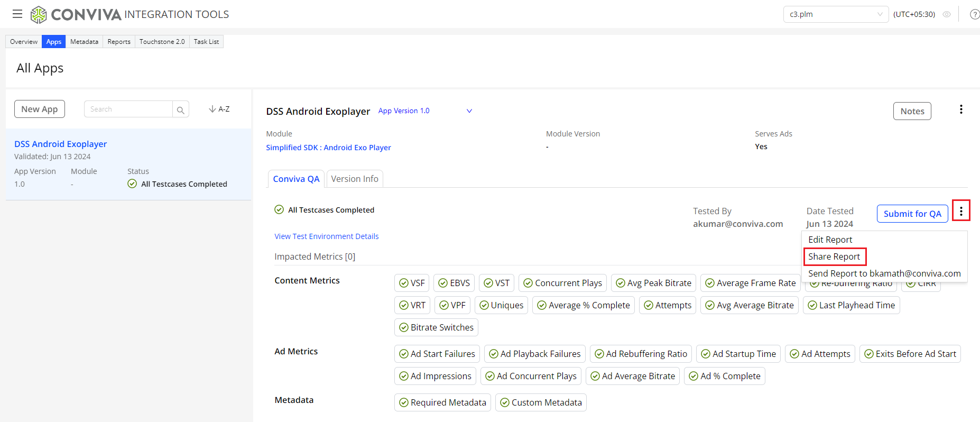Open the Ad Attempts chip
The height and width of the screenshot is (422, 980).
pyautogui.click(x=820, y=354)
